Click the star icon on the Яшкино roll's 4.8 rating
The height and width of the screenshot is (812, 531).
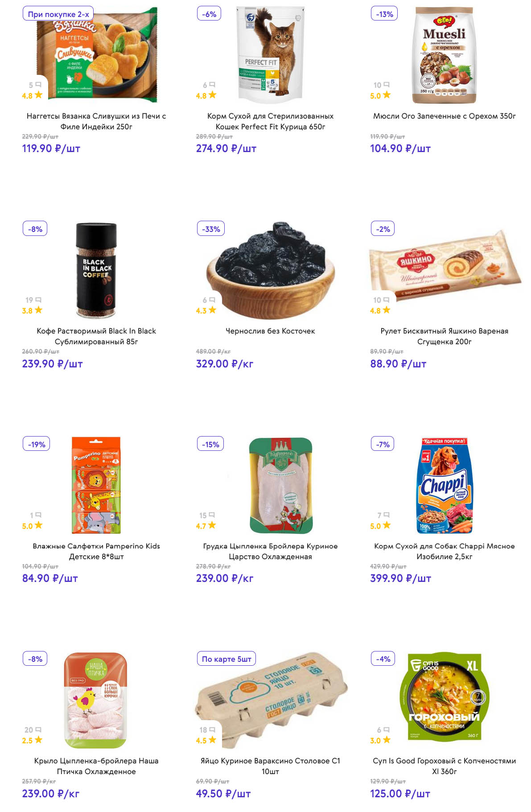coord(387,310)
